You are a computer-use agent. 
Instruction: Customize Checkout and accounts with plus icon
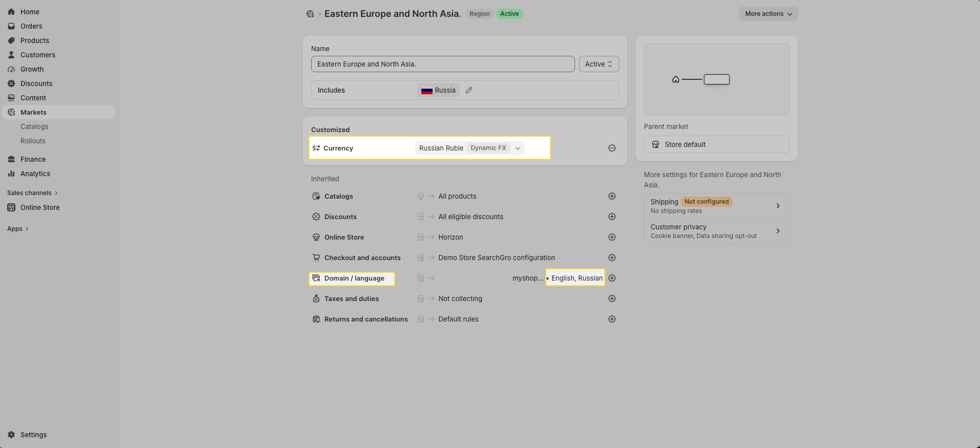(x=612, y=258)
